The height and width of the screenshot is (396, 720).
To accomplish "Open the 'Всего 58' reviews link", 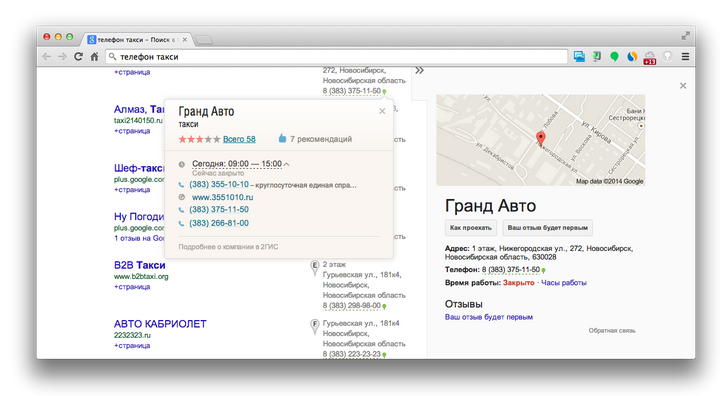I will tap(239, 139).
